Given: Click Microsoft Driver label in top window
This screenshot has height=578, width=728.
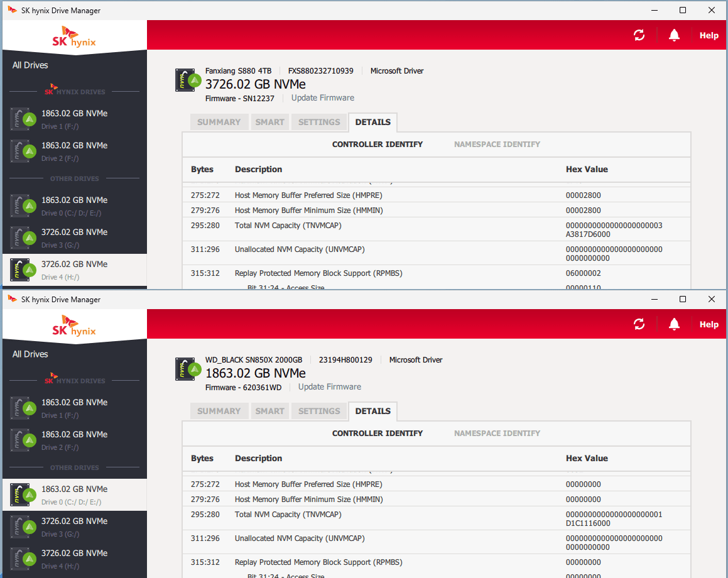Looking at the screenshot, I should pyautogui.click(x=397, y=71).
